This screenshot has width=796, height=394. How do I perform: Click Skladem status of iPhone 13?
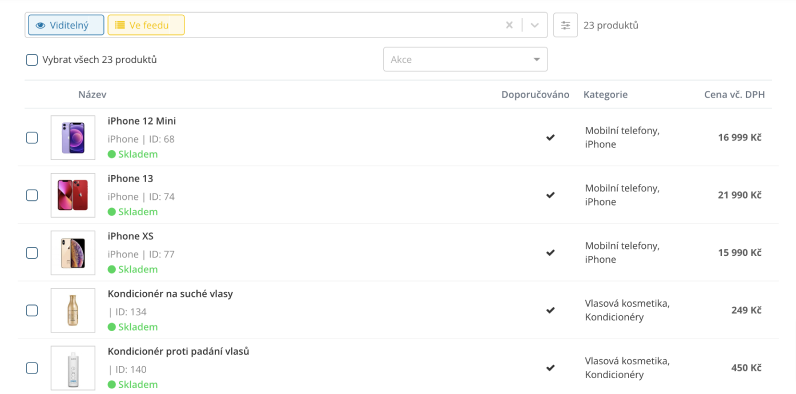coord(132,212)
